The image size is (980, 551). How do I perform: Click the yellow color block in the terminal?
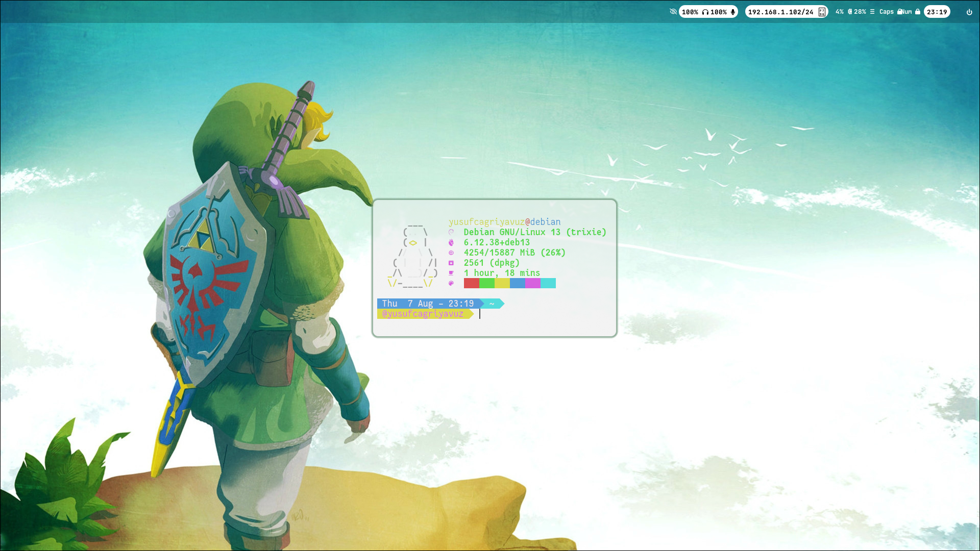pyautogui.click(x=502, y=283)
